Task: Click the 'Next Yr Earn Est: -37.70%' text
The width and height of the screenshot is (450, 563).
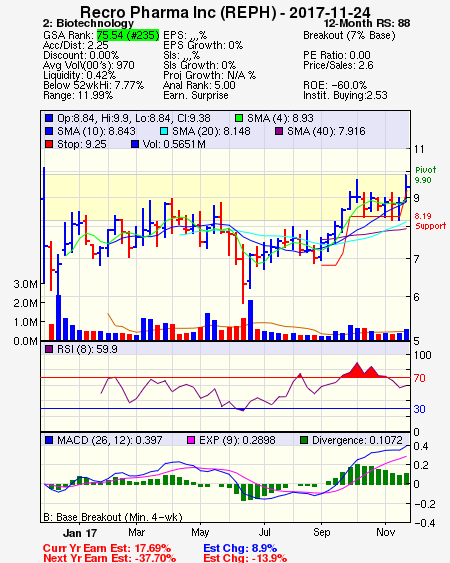Action: point(110,558)
